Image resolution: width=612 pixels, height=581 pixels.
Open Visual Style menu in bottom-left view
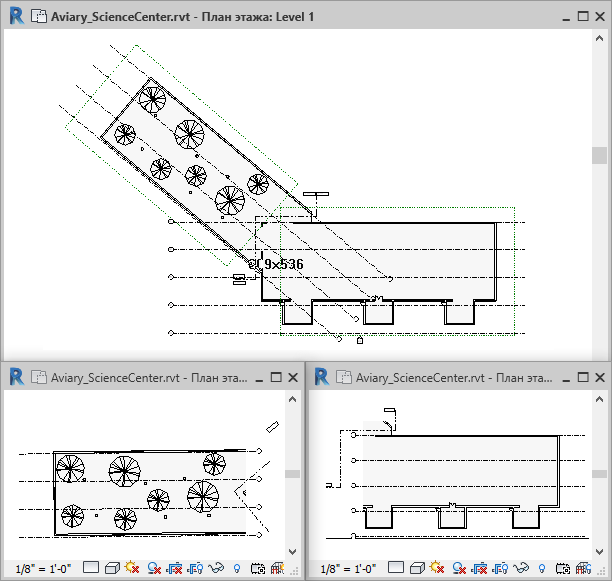(112, 568)
